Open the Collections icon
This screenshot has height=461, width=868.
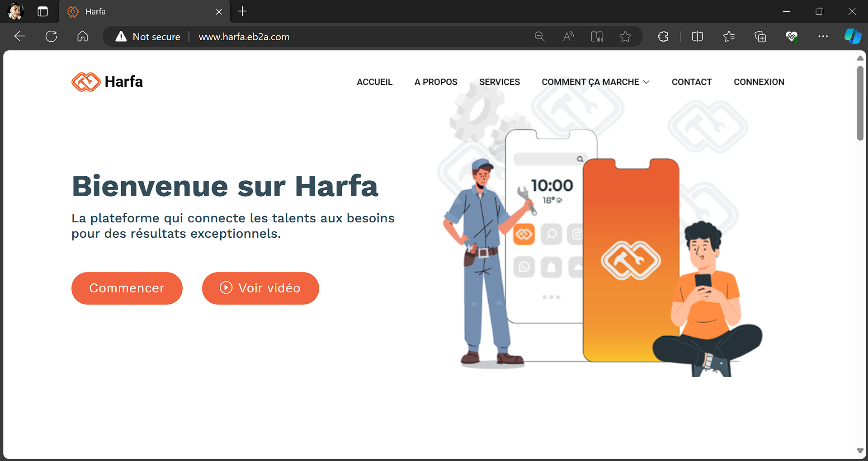point(760,37)
